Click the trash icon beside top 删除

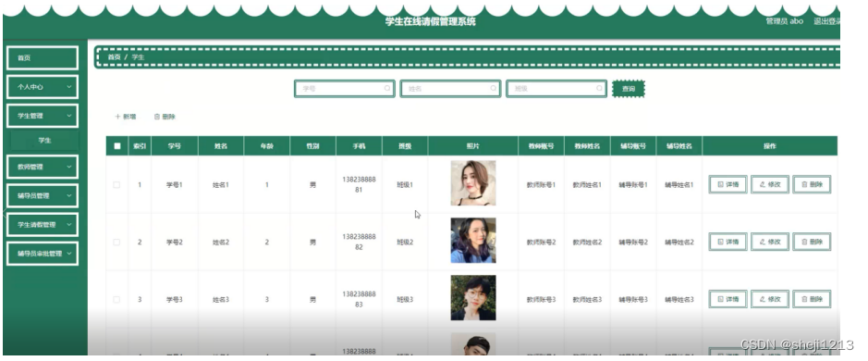[x=156, y=117]
